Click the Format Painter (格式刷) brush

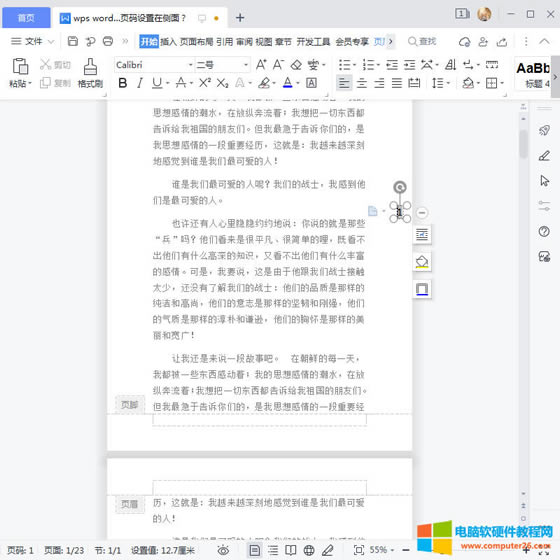pyautogui.click(x=90, y=73)
